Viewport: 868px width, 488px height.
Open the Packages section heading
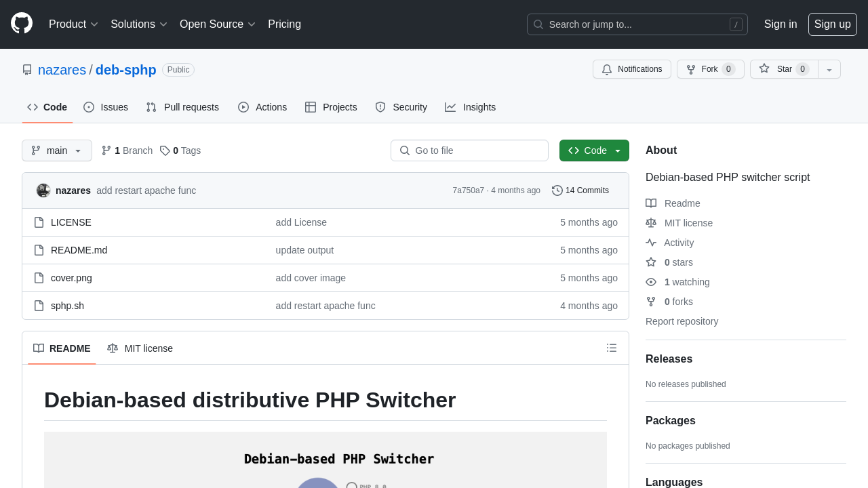tap(671, 421)
